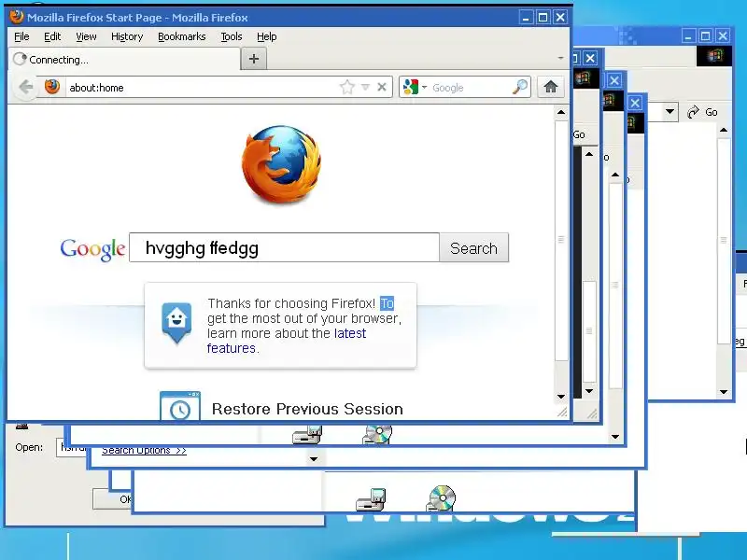Screen dimensions: 747x560
Task: Click the Firefox page scroll down arrow
Action: tap(561, 397)
